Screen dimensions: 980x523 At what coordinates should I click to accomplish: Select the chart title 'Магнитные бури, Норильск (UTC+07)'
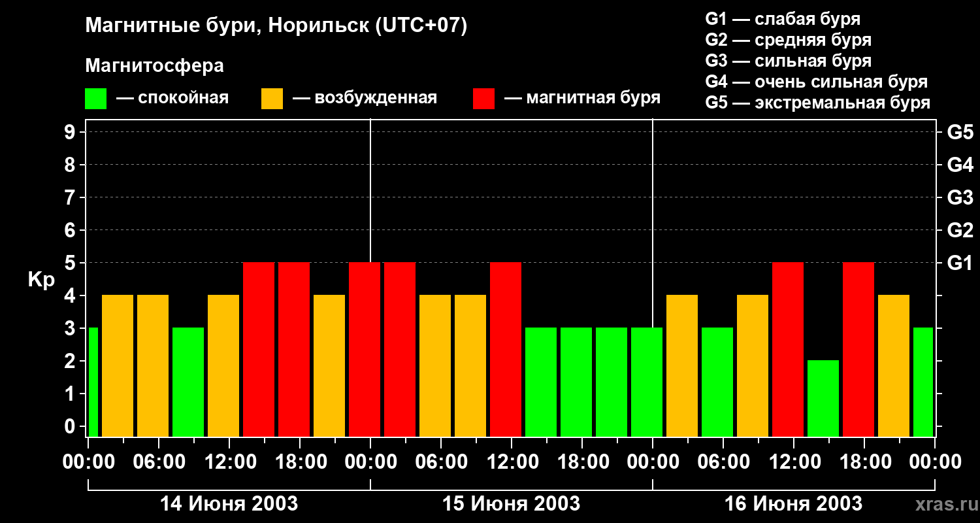pos(276,26)
